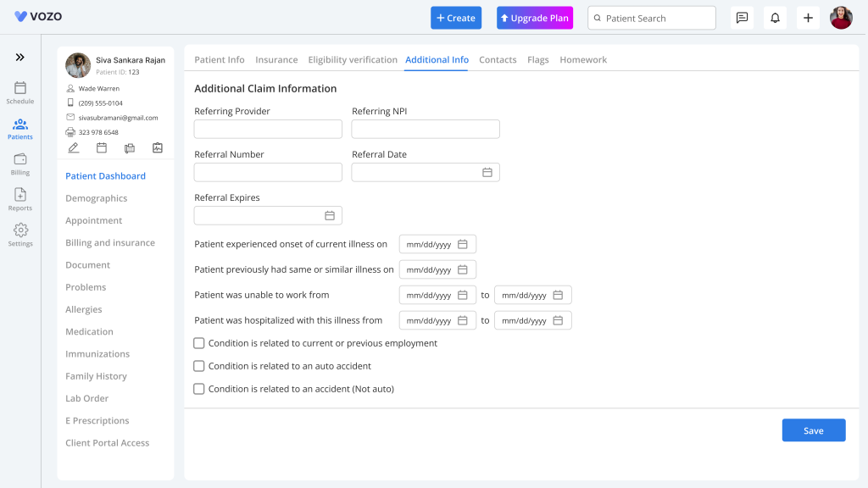The image size is (868, 488).
Task: Click the plus icon beside bell
Action: pos(808,18)
